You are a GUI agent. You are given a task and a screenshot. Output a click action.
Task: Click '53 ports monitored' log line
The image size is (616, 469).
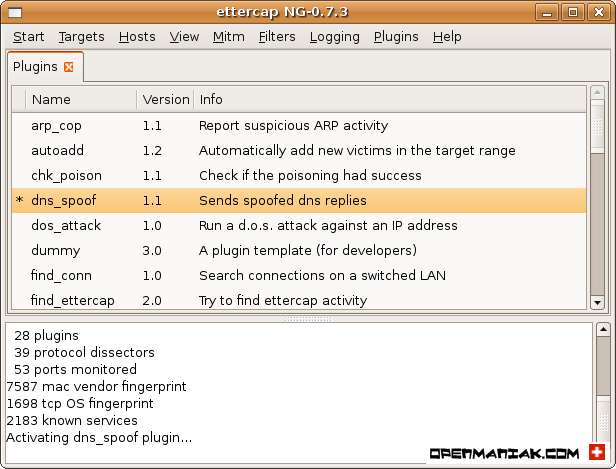tap(75, 370)
